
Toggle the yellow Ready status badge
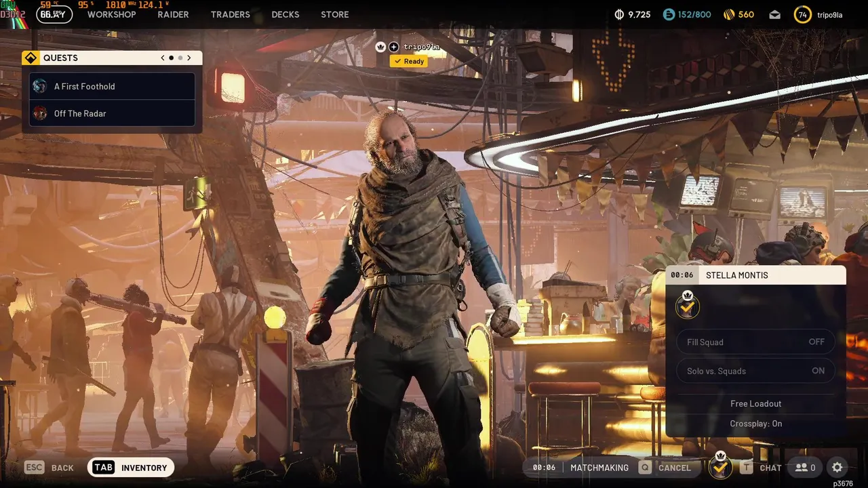tap(408, 61)
